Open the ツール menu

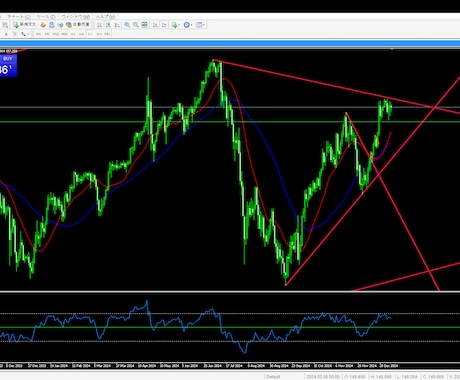click(x=46, y=17)
